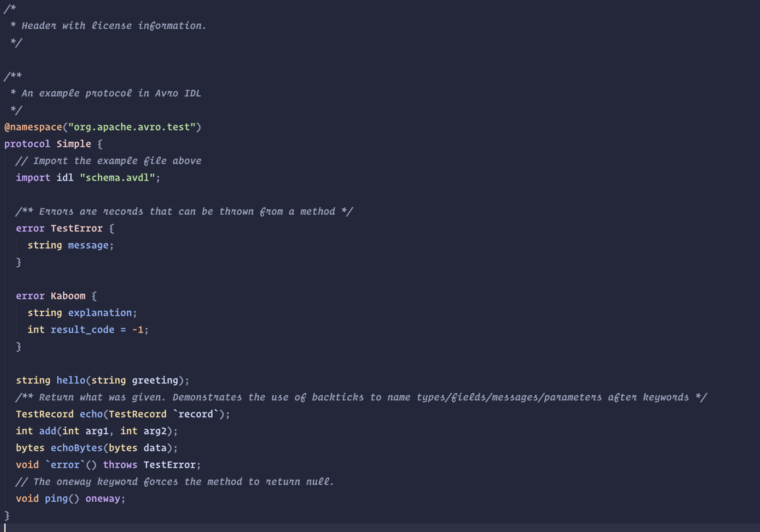Click the 'explanation' field name
The height and width of the screenshot is (532, 760).
[100, 313]
